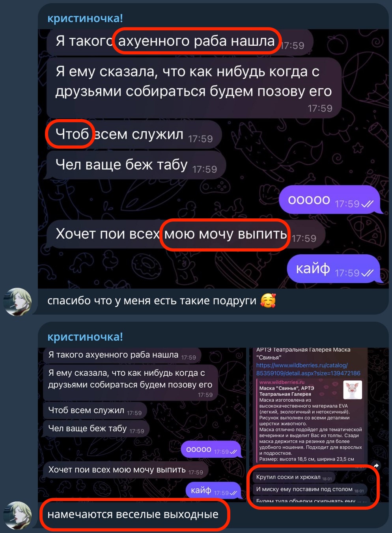
Task: Open the pig mask product thumbnail
Action: coord(353,390)
